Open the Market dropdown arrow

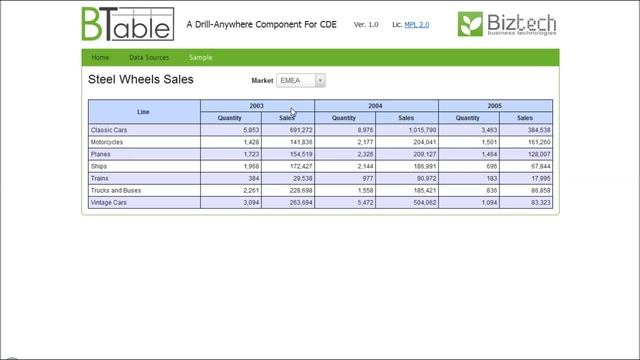320,80
